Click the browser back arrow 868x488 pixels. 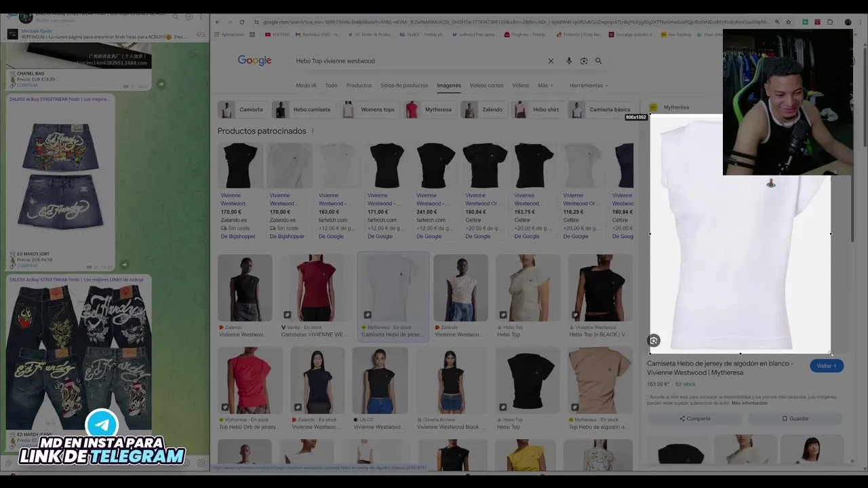(x=218, y=22)
